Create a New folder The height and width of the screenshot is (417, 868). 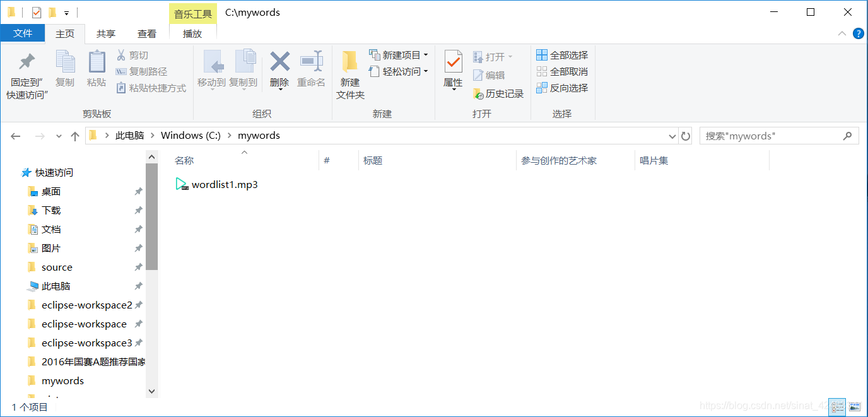tap(350, 76)
